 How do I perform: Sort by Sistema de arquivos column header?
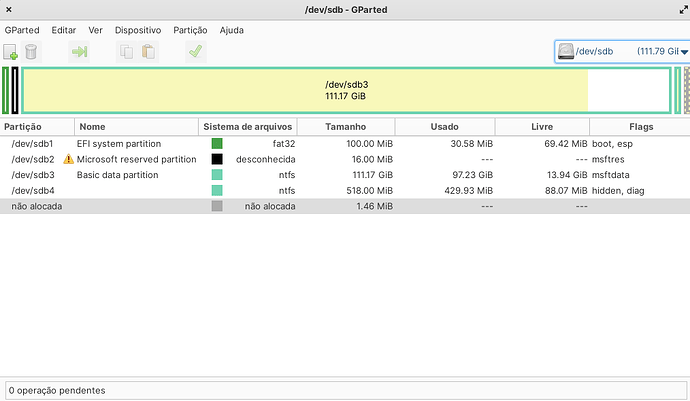pos(248,127)
